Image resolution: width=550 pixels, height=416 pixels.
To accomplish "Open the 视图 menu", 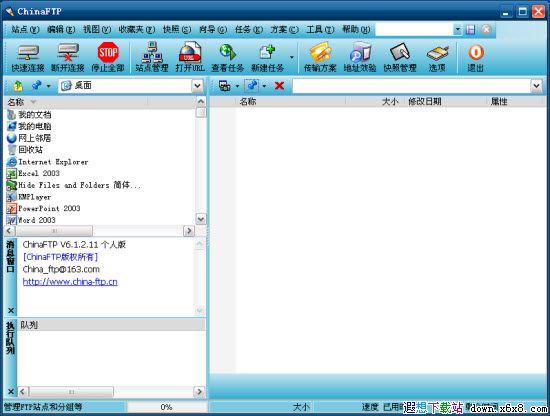I will [x=97, y=29].
